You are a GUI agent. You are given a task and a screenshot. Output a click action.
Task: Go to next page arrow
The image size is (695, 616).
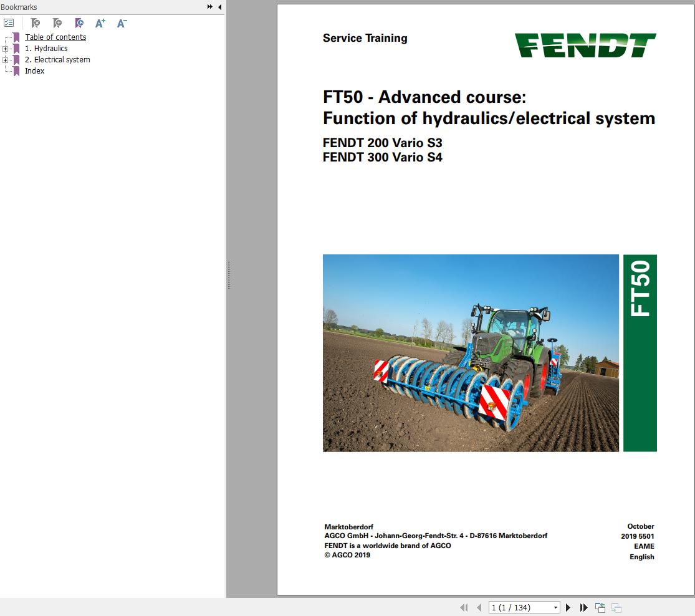tap(568, 607)
